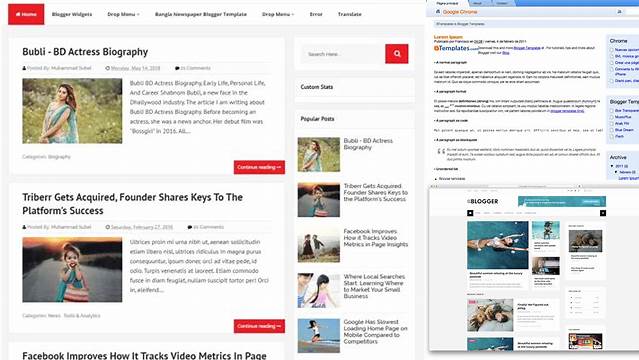Open the Triberr Gets Acquired post title

[x=132, y=204]
